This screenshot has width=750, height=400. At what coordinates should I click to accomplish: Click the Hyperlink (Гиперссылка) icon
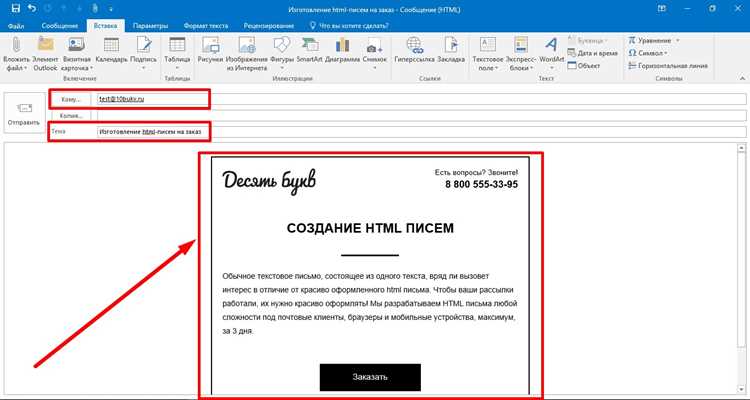click(x=414, y=45)
